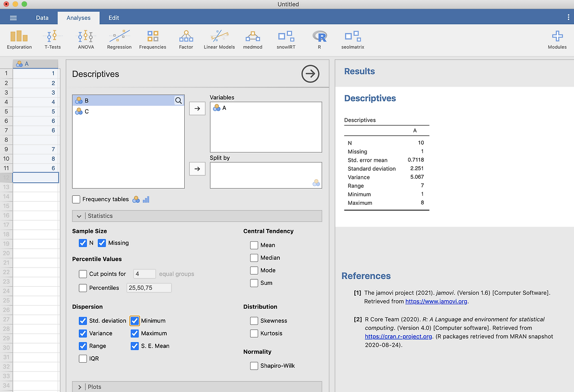Enable the Median checkbox
574x392 pixels.
(x=254, y=258)
